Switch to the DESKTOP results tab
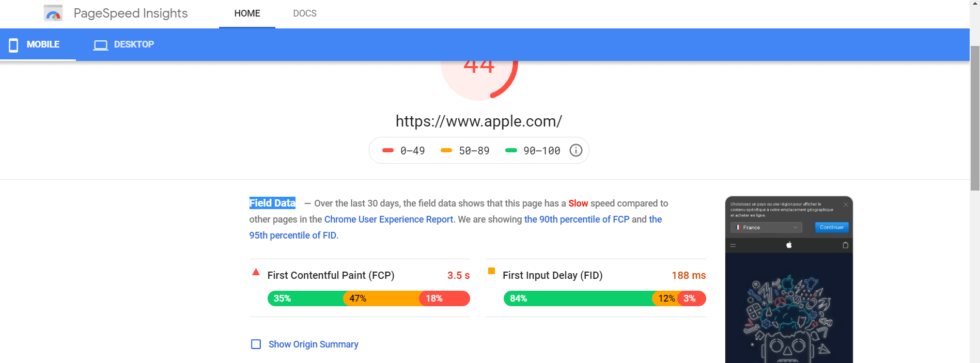Screen dimensions: 980x363 pos(123,44)
